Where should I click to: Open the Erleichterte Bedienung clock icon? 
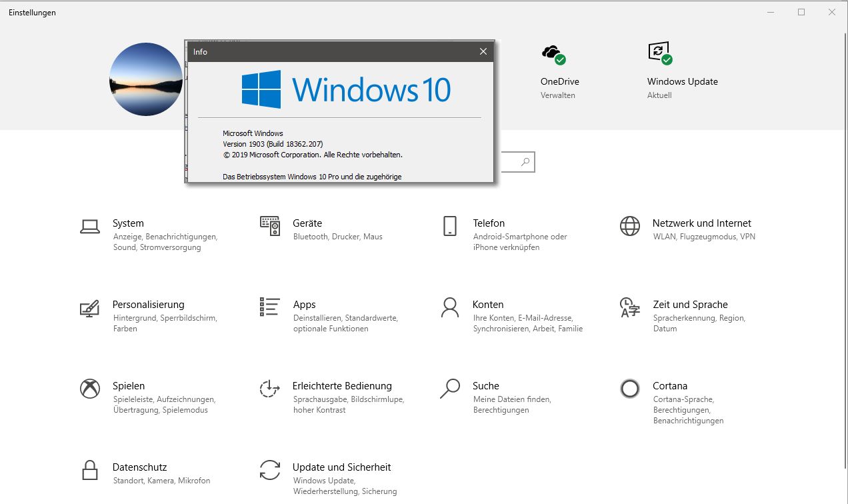(269, 389)
